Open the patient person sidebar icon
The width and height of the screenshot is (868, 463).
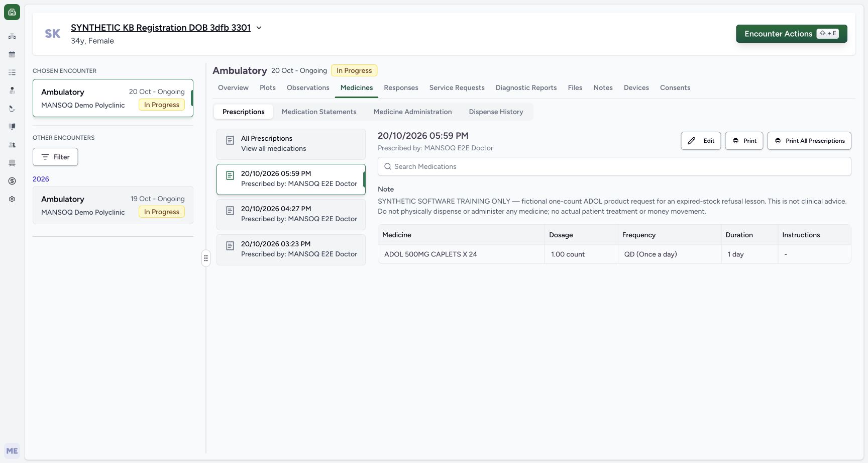[x=12, y=90]
